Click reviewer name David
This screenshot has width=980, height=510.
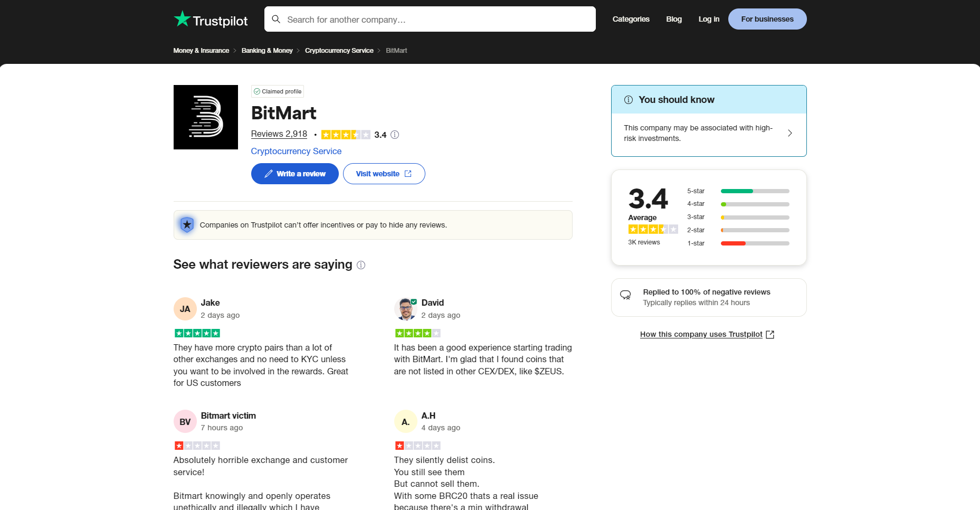point(433,303)
